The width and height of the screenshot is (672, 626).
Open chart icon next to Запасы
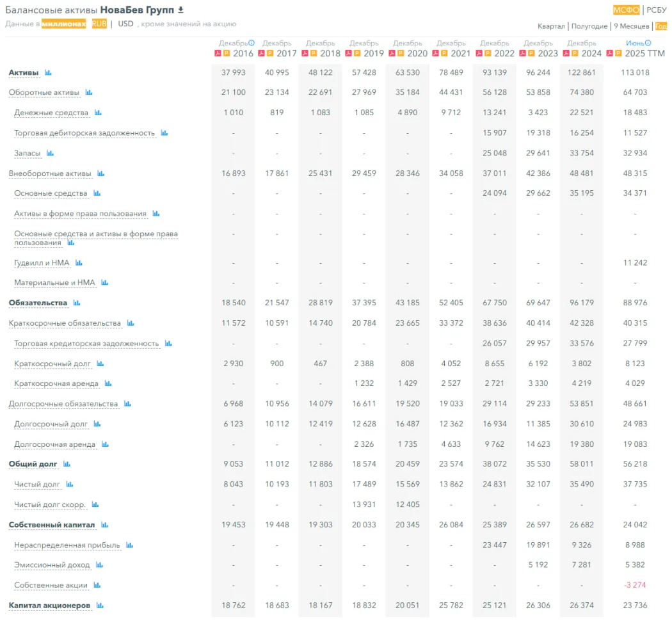pyautogui.click(x=50, y=154)
